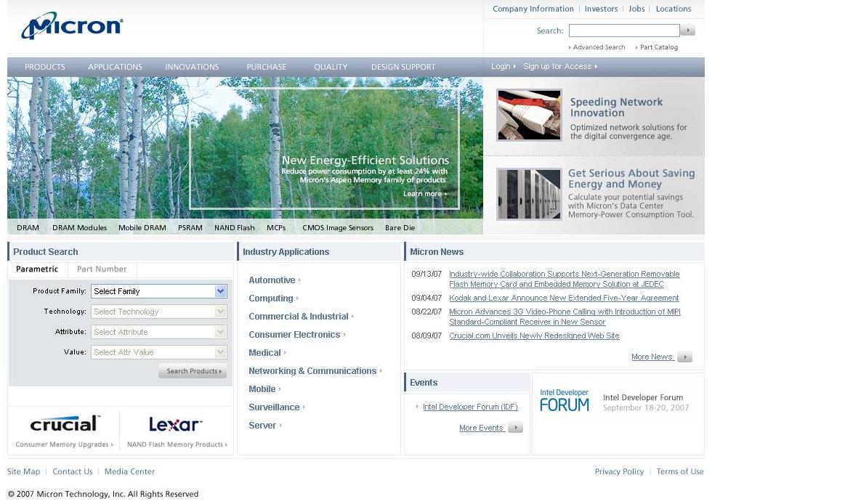The image size is (861, 504).
Task: Open the APPLICATIONS menu
Action: [x=116, y=67]
